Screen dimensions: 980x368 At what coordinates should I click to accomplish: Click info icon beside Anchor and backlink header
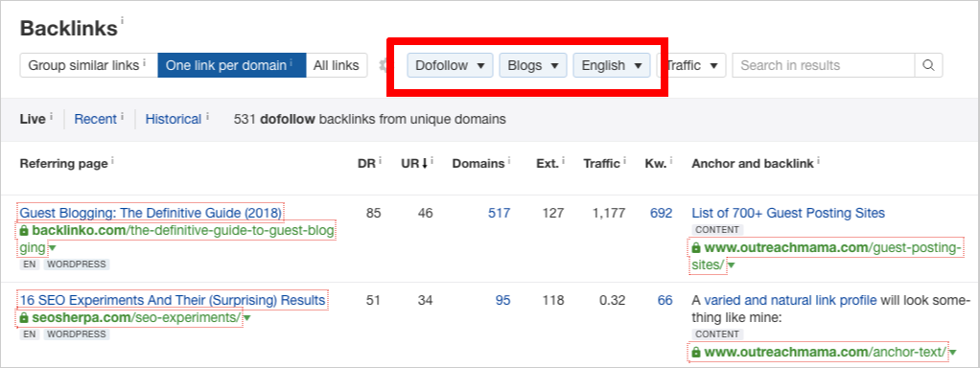819,161
